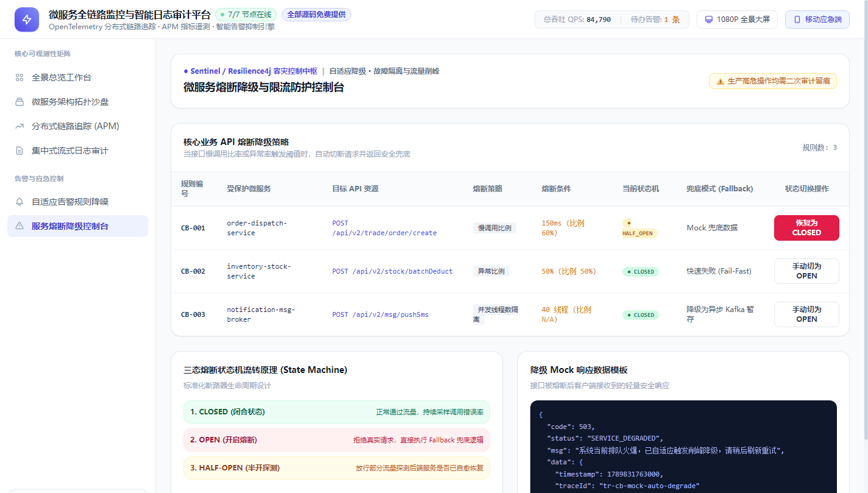Select 服务熔断降级控制台 sidebar item
Screen dimensions: 868x493
(77, 226)
